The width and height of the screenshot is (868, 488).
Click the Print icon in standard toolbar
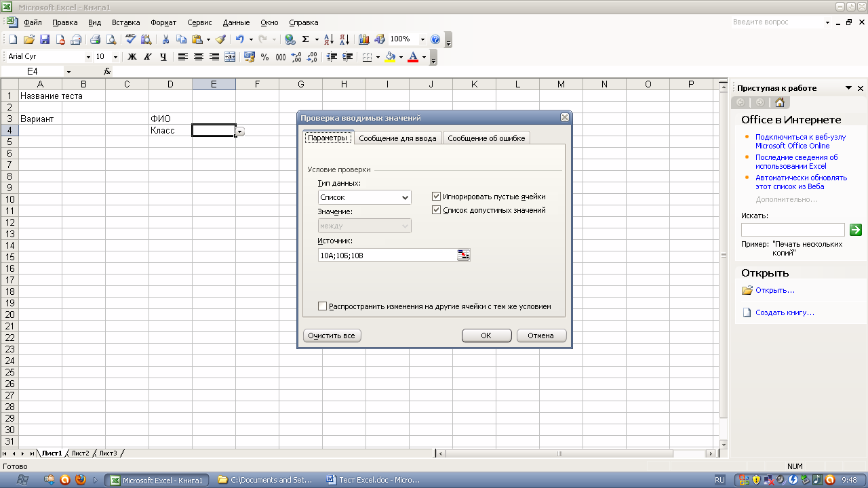(x=96, y=39)
